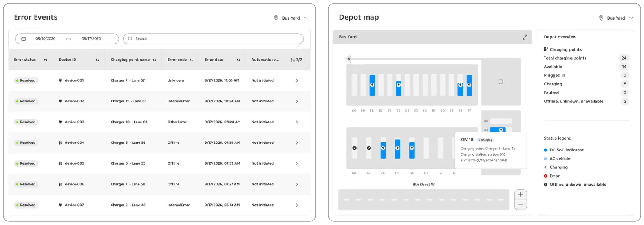644x225 pixels.
Task: Expand the device-006 row chevron
Action: click(x=297, y=184)
